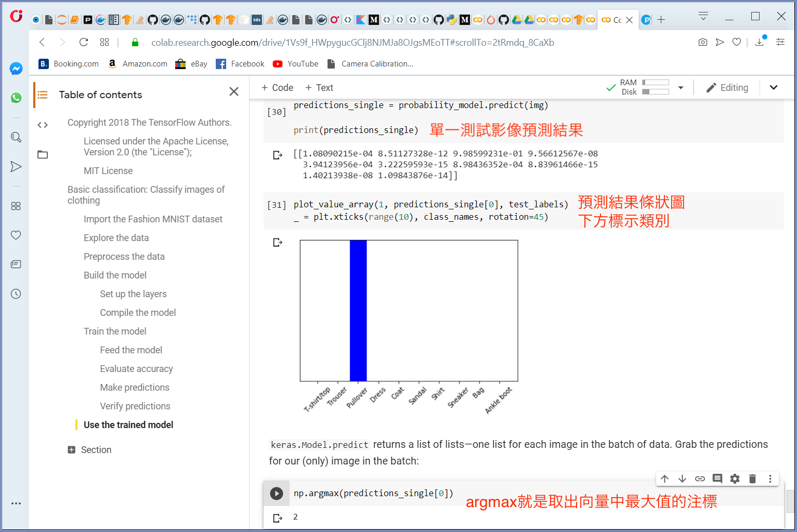
Task: Move cell down with arrow icon
Action: (x=682, y=479)
